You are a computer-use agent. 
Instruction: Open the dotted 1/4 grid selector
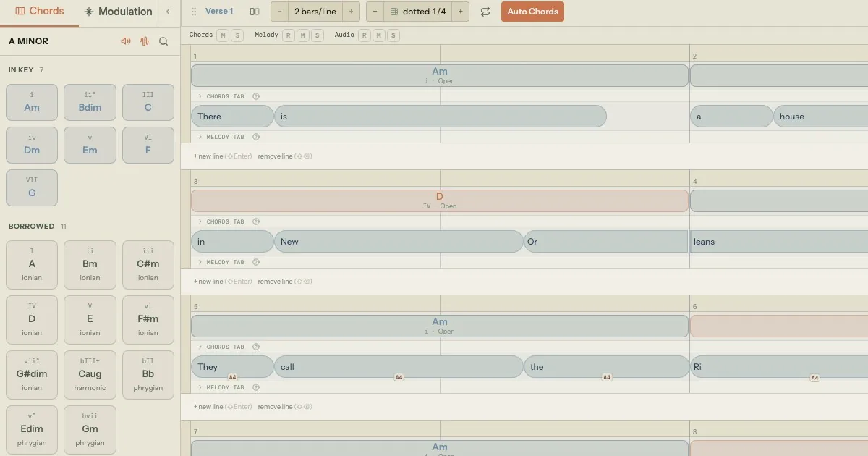[x=418, y=12]
